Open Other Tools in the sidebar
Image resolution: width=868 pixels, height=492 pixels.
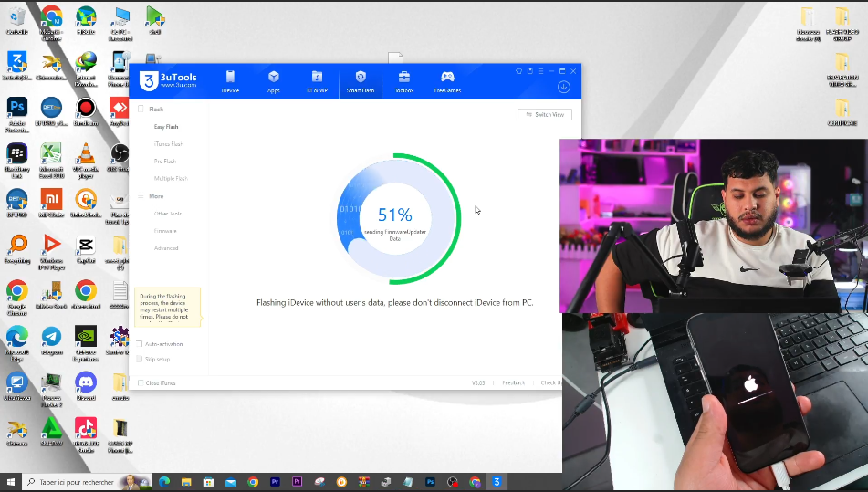click(167, 213)
